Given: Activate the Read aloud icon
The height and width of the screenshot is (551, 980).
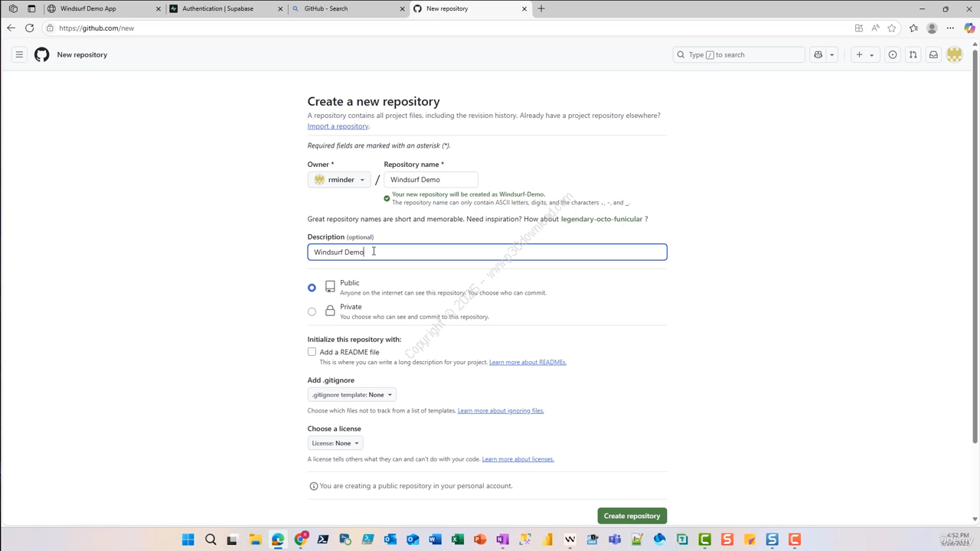Looking at the screenshot, I should point(875,28).
